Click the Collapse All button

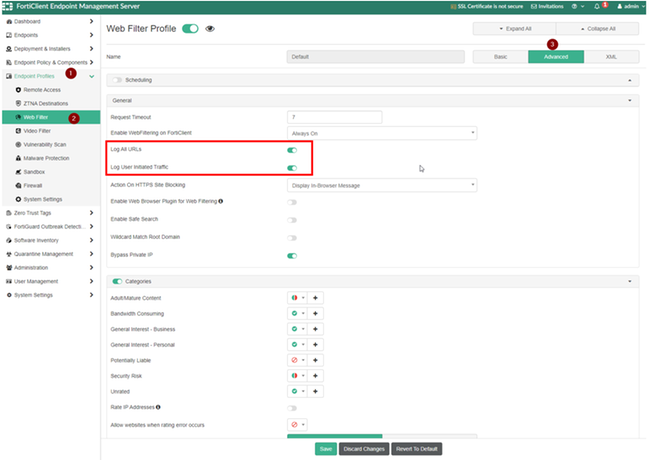tap(597, 29)
